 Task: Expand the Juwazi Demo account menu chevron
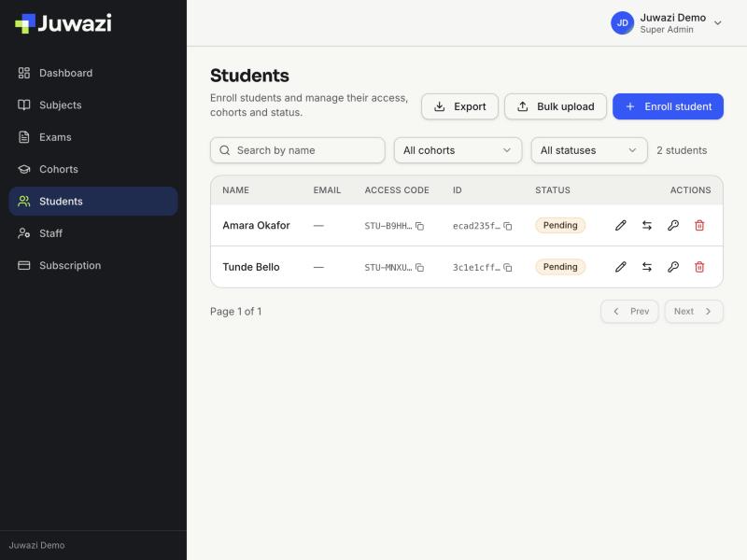point(717,22)
